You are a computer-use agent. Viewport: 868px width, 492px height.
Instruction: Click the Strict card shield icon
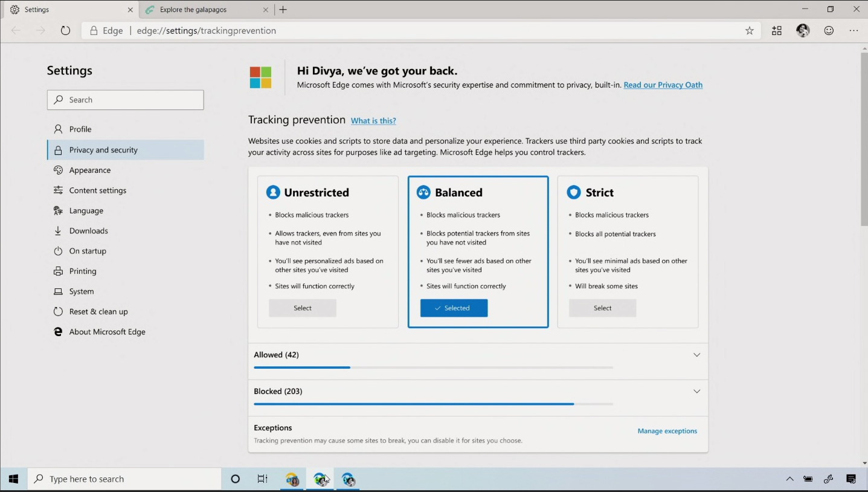tap(574, 192)
